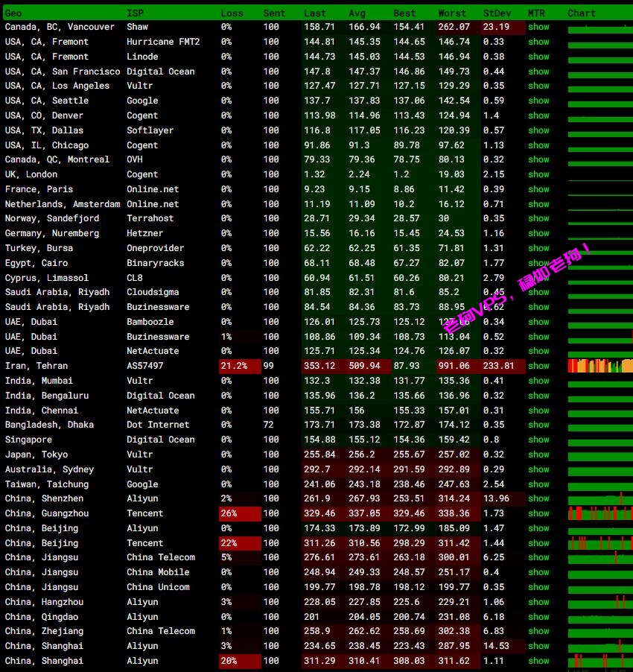Image resolution: width=633 pixels, height=672 pixels.
Task: Open the Iran, Tehran latency chart
Action: point(600,366)
